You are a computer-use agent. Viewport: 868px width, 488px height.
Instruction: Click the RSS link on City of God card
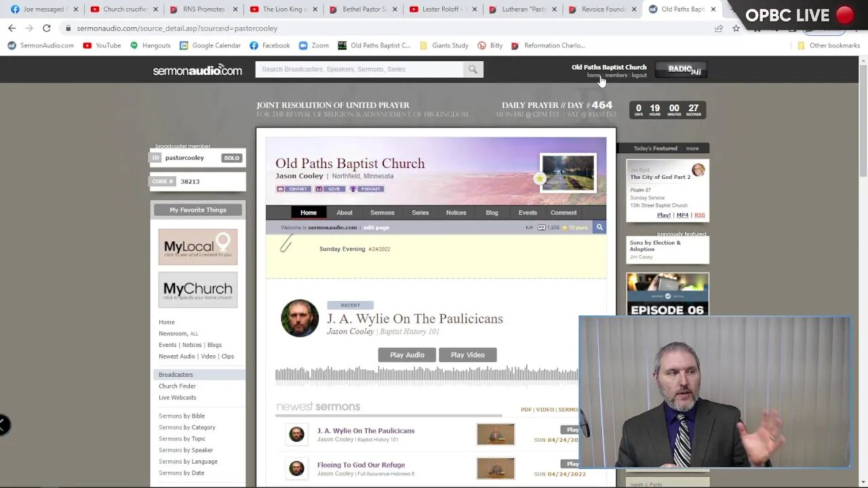[x=700, y=216]
